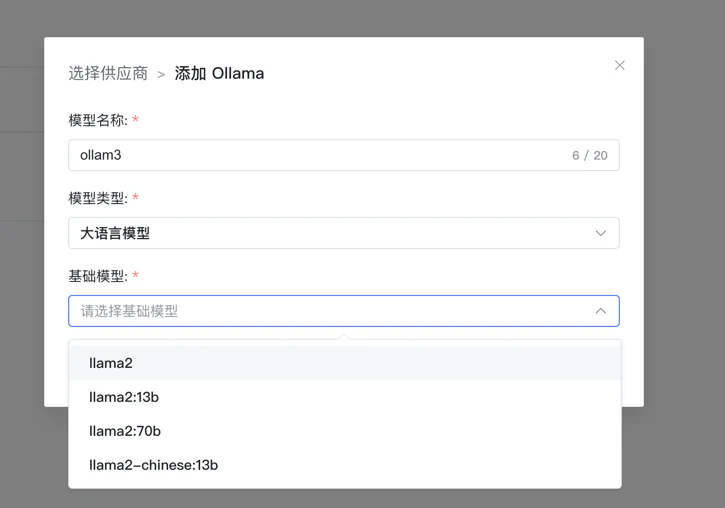Click the 基础模型 field label
The width and height of the screenshot is (725, 508).
[x=97, y=276]
